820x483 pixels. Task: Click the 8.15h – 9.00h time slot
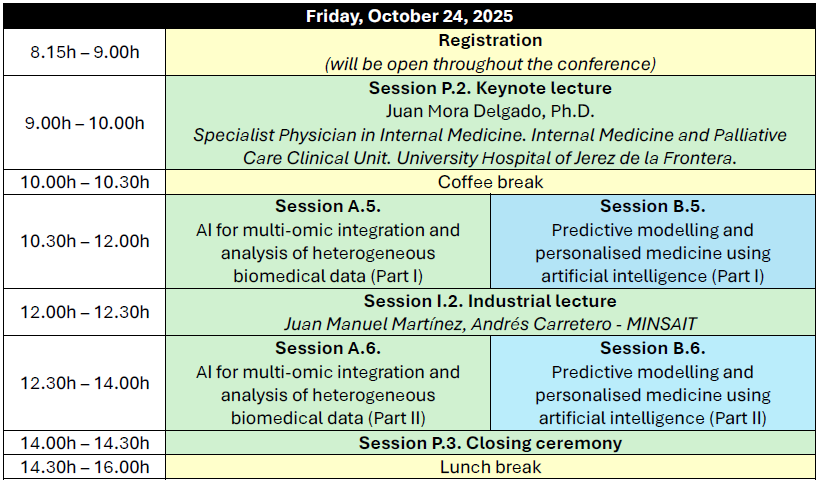coord(84,52)
